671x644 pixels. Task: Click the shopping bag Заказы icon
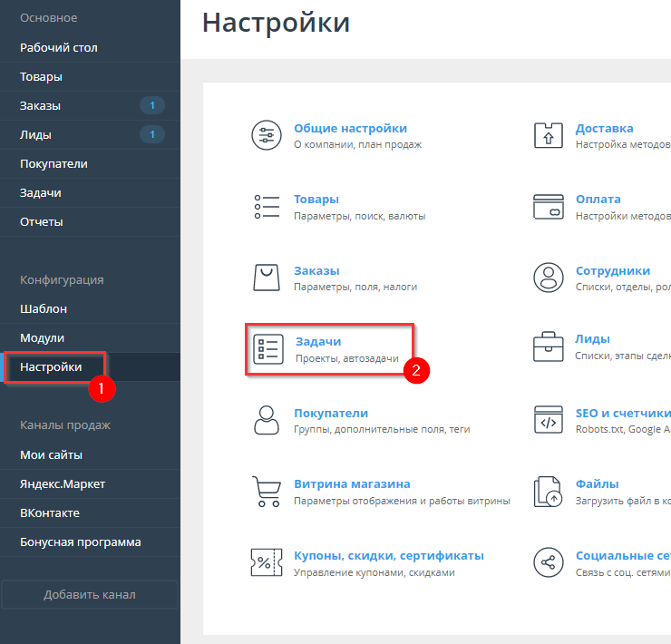tap(267, 278)
